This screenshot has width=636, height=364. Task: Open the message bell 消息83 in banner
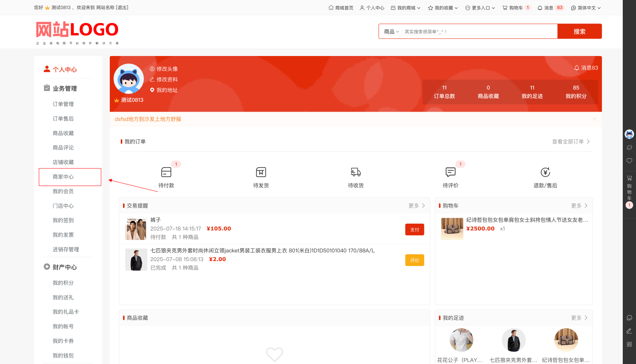pyautogui.click(x=586, y=68)
